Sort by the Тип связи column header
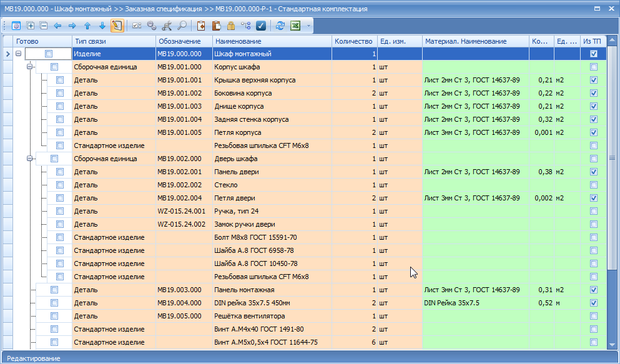Viewport: 620px width, 364px height. point(114,41)
